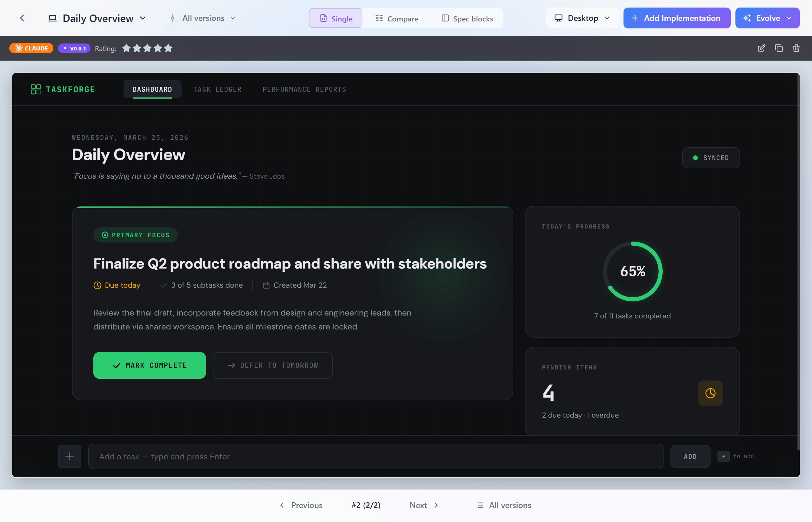
Task: Click the duplicate copy icon
Action: click(779, 48)
